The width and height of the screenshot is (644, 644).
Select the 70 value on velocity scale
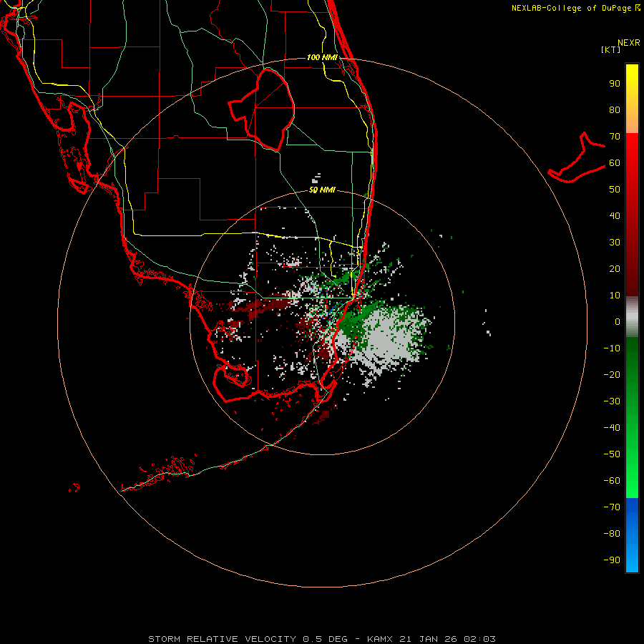point(615,137)
